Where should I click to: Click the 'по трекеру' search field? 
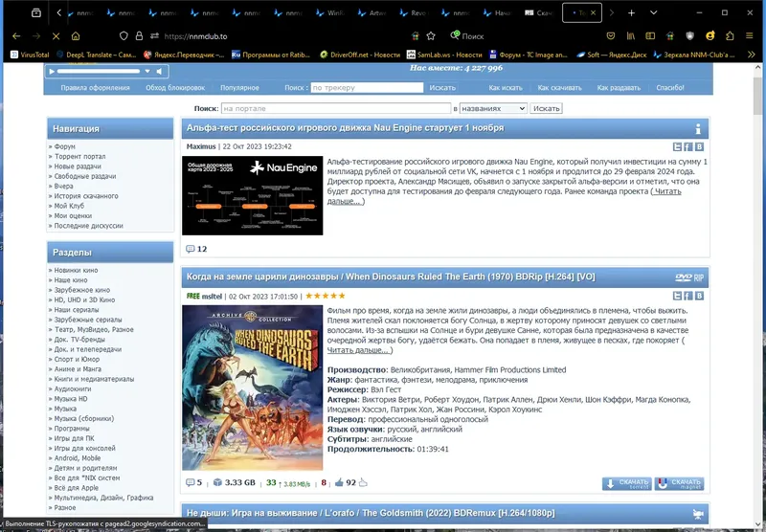click(367, 87)
